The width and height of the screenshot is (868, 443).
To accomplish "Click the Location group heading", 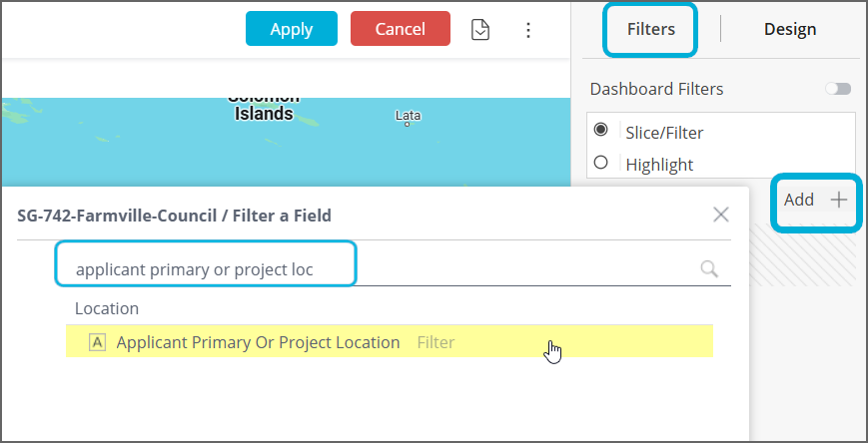I will 107,308.
